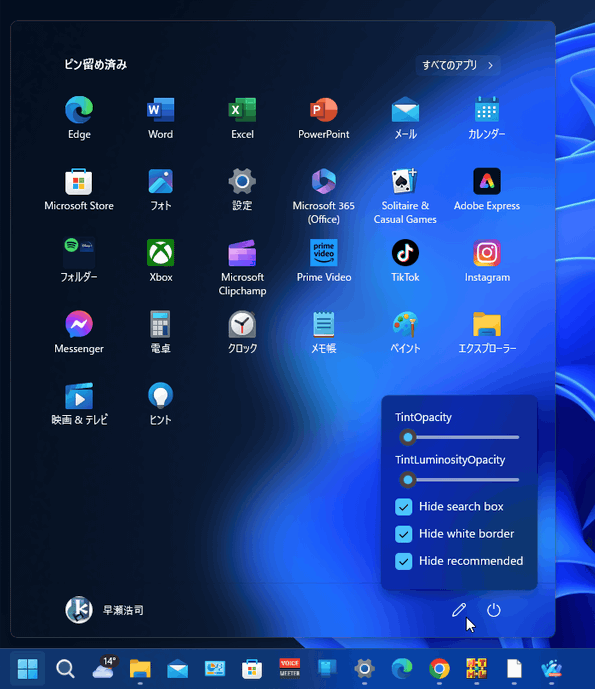Open the フォト app
This screenshot has width=595, height=689.
click(160, 189)
